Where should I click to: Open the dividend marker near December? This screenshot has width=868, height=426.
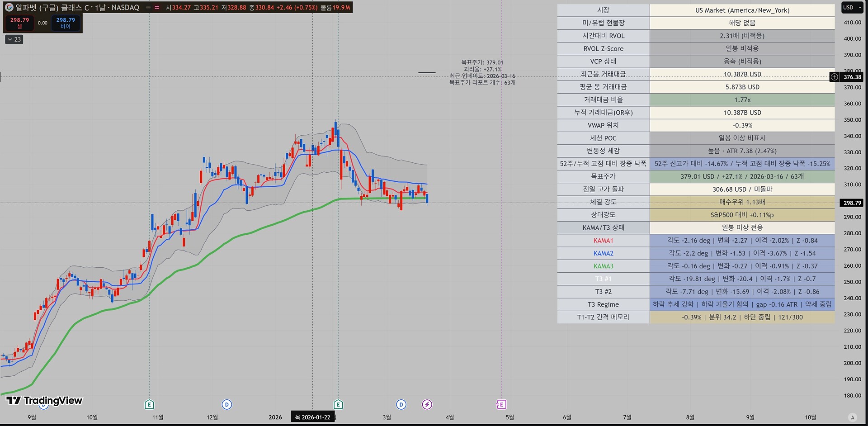click(227, 404)
